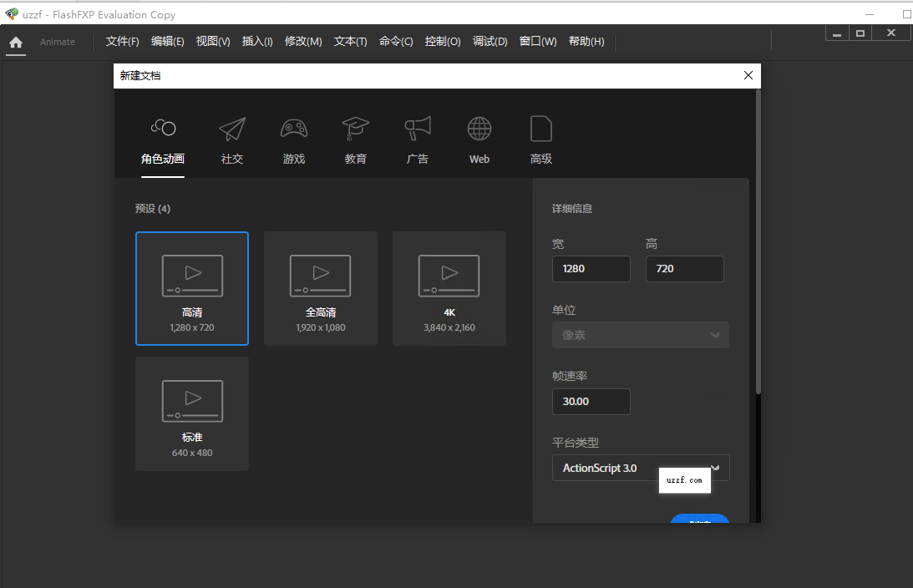Click the blue 创建 button at bottom right
The width and height of the screenshot is (913, 588).
click(699, 520)
